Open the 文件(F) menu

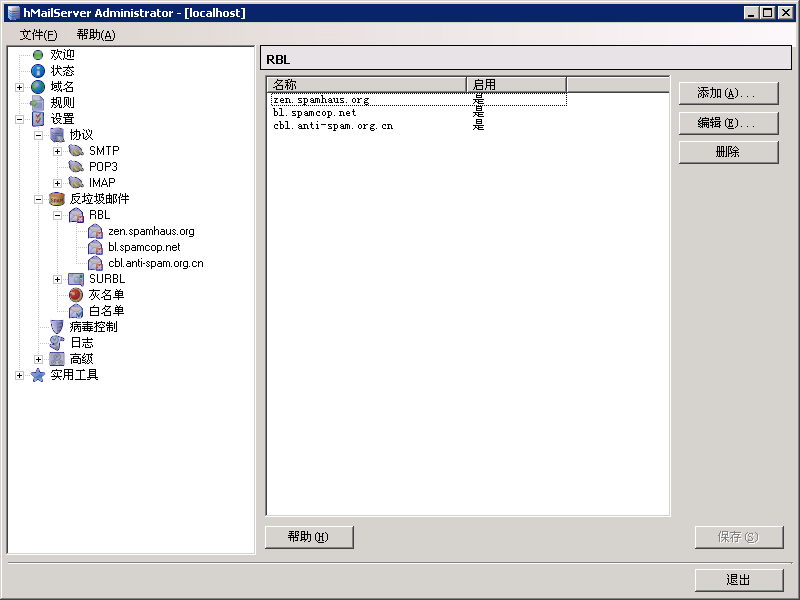pyautogui.click(x=38, y=35)
